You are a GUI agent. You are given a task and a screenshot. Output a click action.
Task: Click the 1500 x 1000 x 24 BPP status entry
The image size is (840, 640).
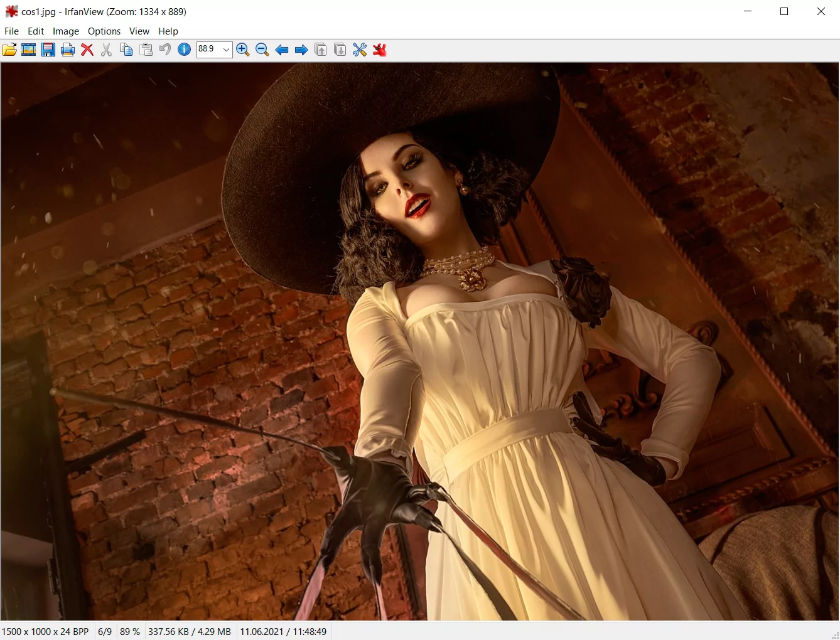tap(45, 632)
